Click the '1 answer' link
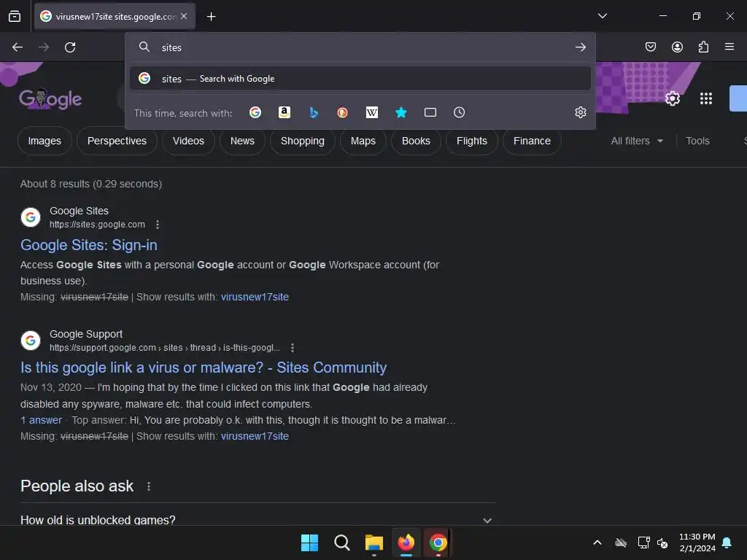The height and width of the screenshot is (560, 747). (x=41, y=420)
